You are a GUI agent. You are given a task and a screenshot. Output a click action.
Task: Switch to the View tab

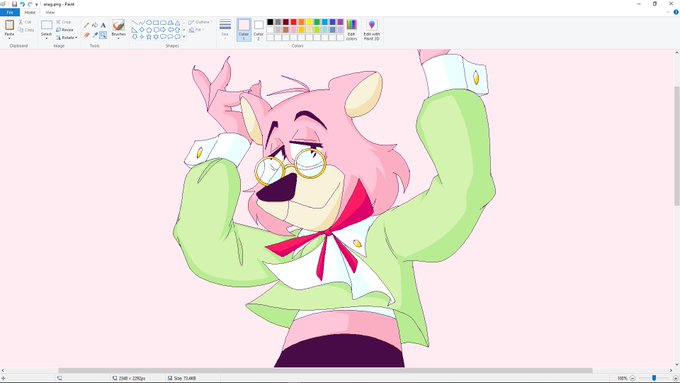[x=50, y=12]
